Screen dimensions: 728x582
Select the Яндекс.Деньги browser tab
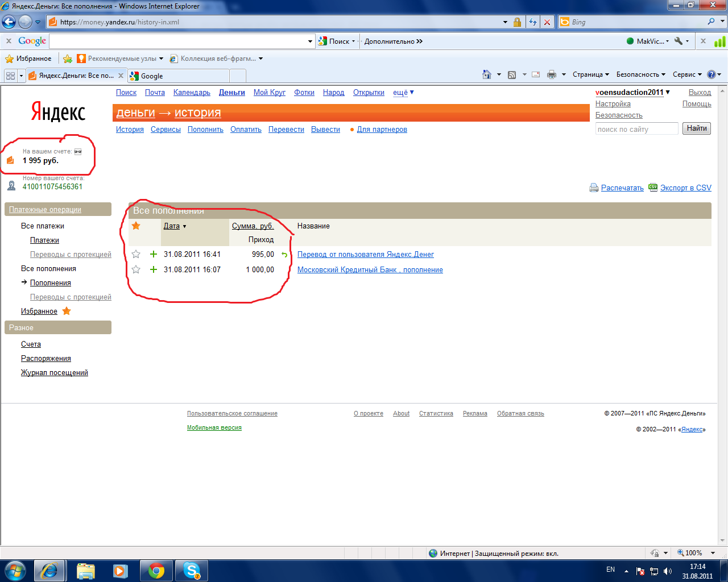[x=76, y=76]
